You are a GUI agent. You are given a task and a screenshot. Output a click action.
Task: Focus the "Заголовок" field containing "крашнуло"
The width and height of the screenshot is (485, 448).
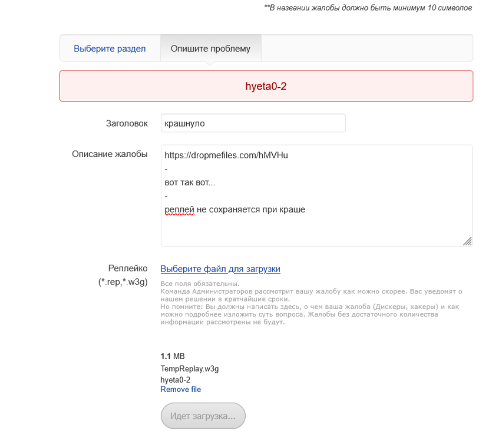[253, 123]
